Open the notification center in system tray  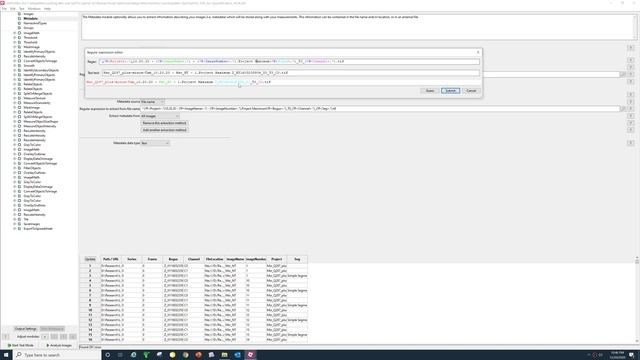(x=632, y=355)
